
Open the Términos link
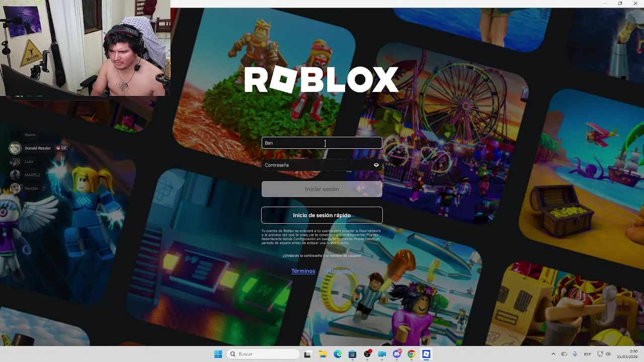(303, 271)
